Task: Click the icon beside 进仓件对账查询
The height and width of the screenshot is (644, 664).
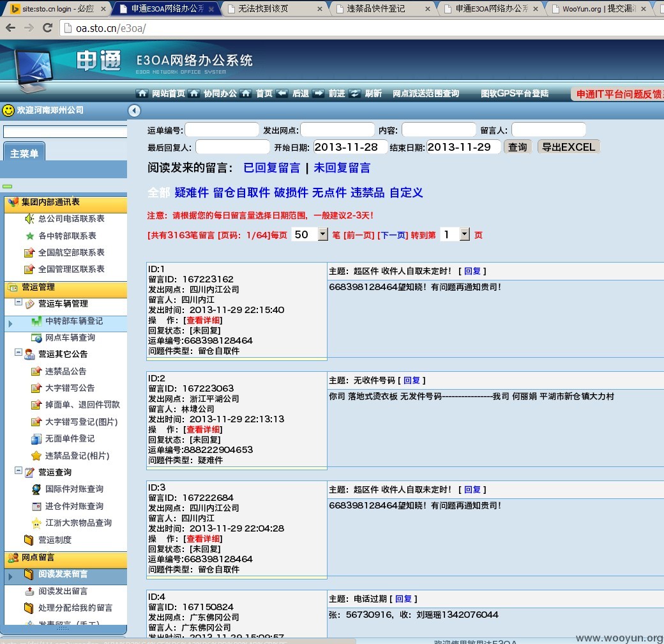Action: pos(36,506)
